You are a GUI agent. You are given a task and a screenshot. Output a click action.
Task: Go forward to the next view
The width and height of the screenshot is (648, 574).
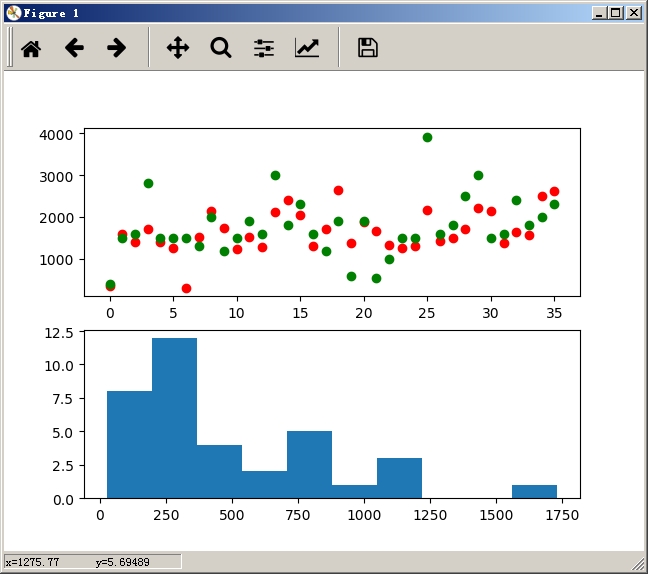tap(117, 48)
